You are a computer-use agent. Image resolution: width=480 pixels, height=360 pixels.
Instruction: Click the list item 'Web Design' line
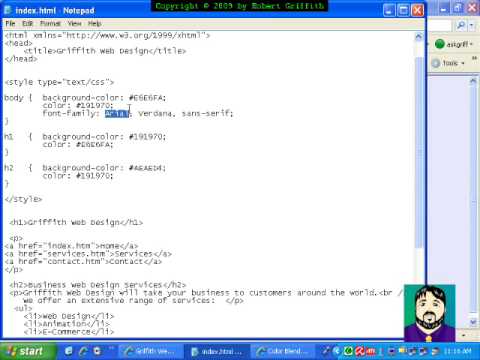tap(69, 316)
